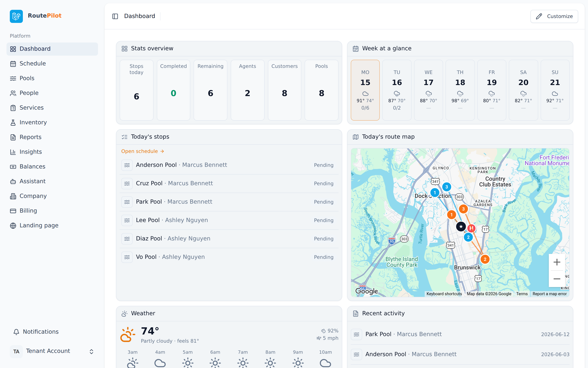The image size is (588, 368).
Task: Click the black star map marker
Action: (x=461, y=227)
